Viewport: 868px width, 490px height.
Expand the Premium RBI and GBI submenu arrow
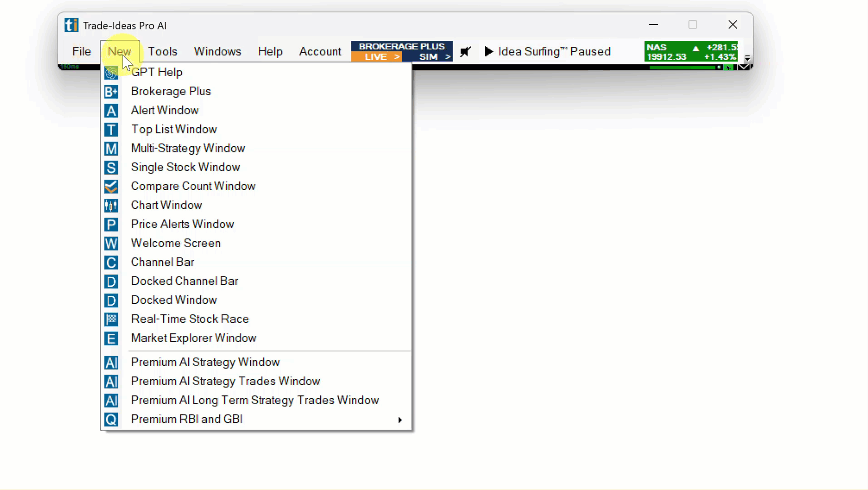400,420
